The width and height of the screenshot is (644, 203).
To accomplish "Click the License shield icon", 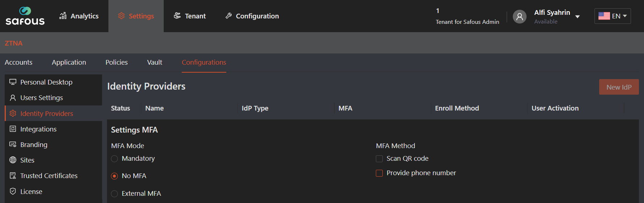I will tap(13, 191).
